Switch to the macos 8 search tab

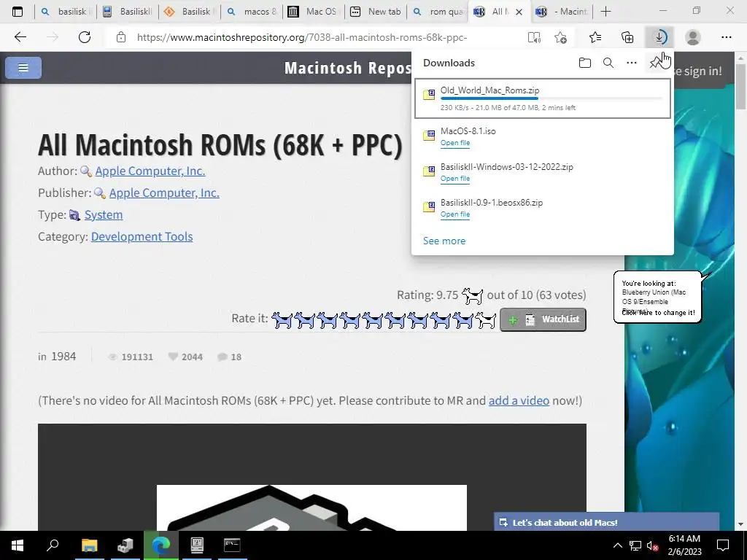[x=252, y=12]
